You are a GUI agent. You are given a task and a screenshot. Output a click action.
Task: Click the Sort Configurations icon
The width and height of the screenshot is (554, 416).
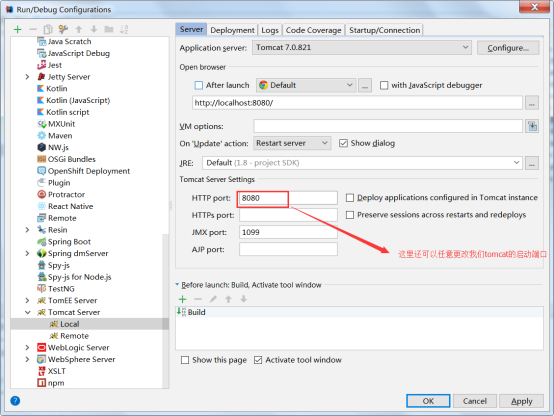(124, 29)
